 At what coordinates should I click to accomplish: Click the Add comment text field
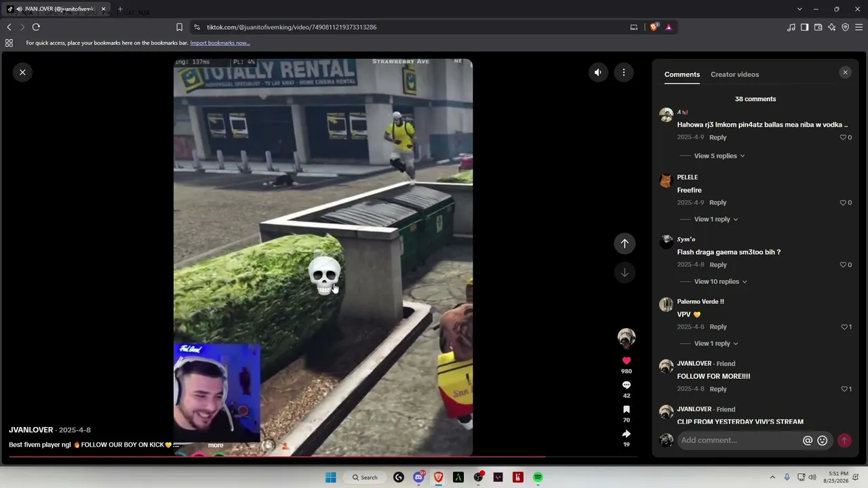[x=740, y=441]
